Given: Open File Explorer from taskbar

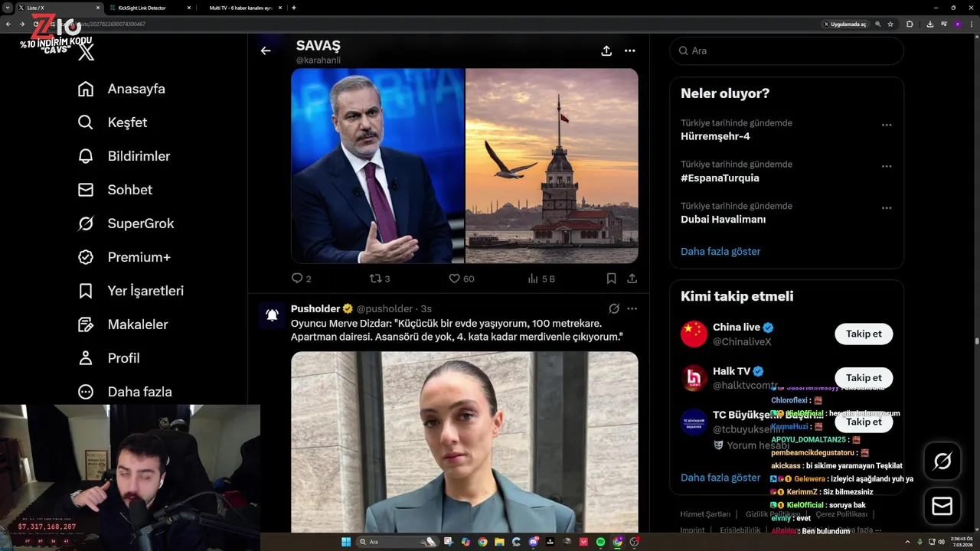Looking at the screenshot, I should pos(499,542).
